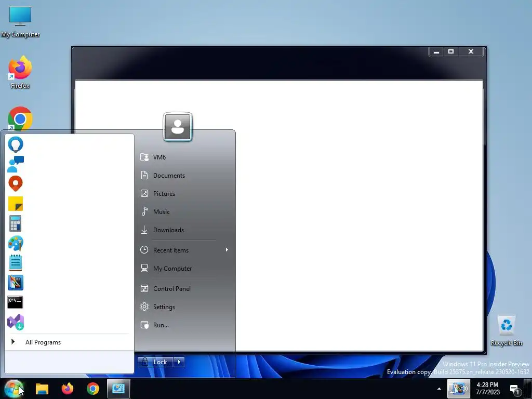This screenshot has width=532, height=399.
Task: Open Command Prompt from Start menu
Action: point(16,302)
